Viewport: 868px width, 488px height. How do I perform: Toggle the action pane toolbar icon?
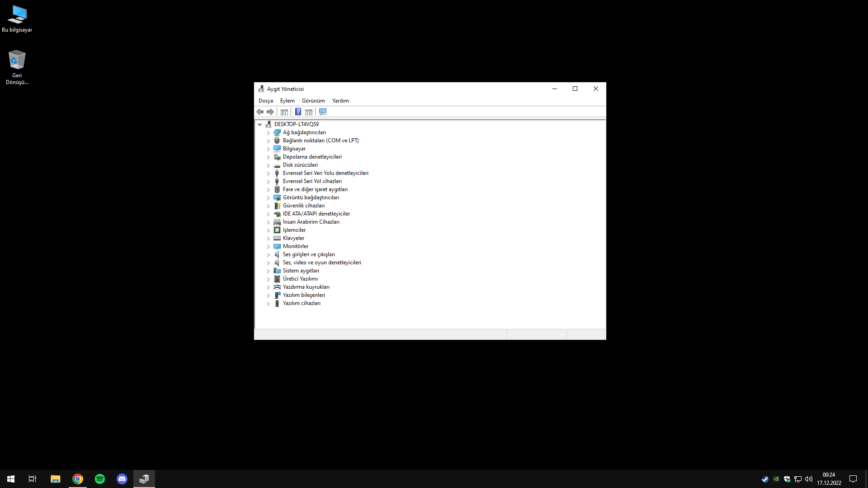point(309,112)
